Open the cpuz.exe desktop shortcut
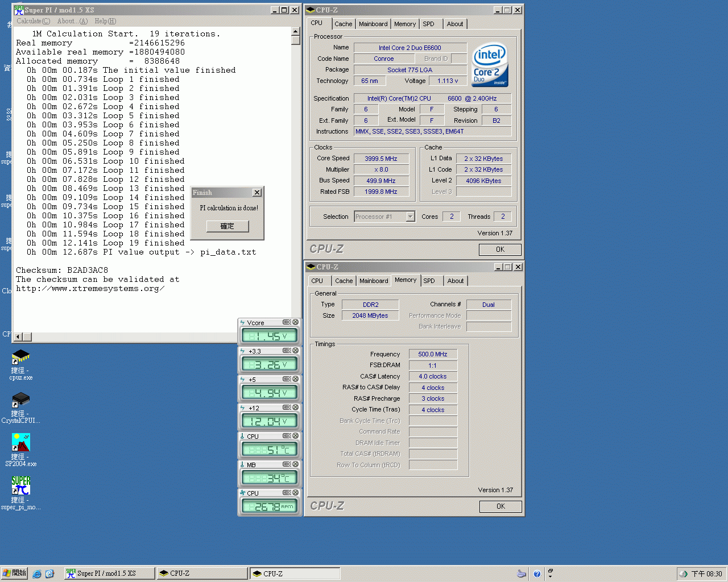 (20, 364)
